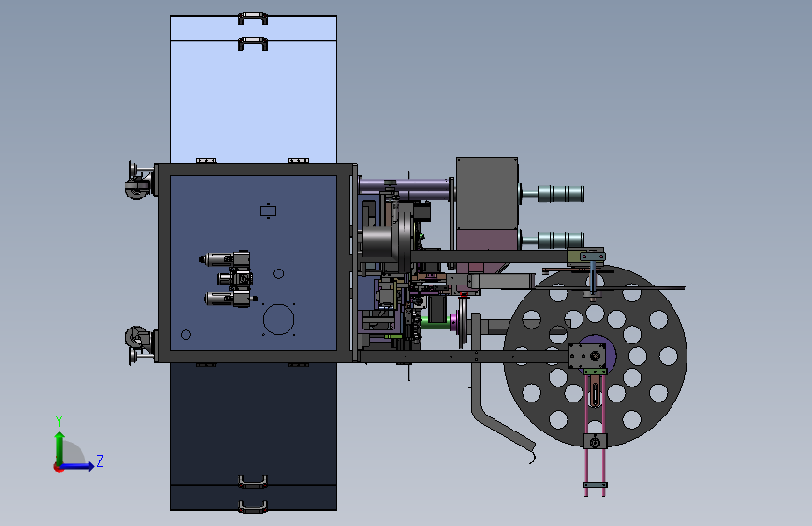
Task: Select the topmost handle on light blue door
Action: 253,19
